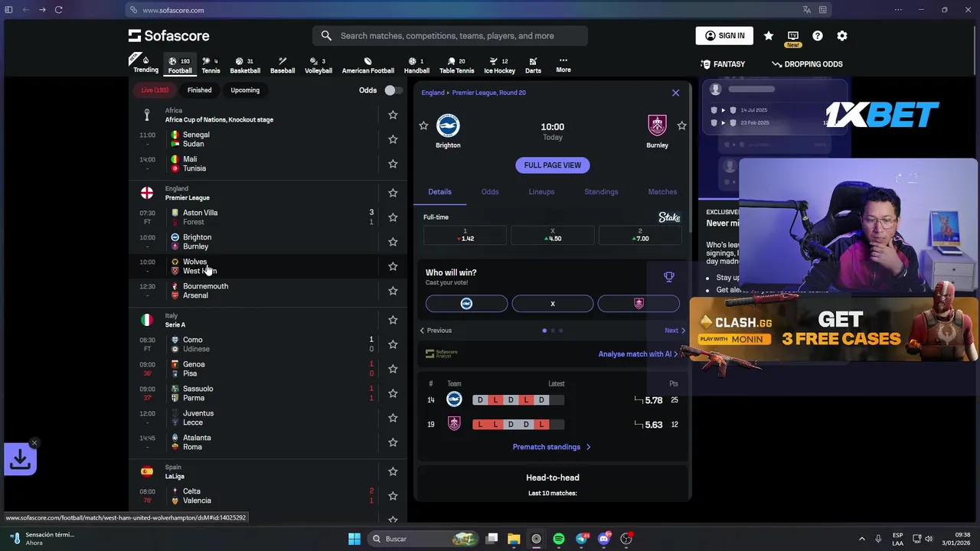This screenshot has height=551, width=980.
Task: Favorite the Mali vs Tunisia match
Action: coord(393,164)
